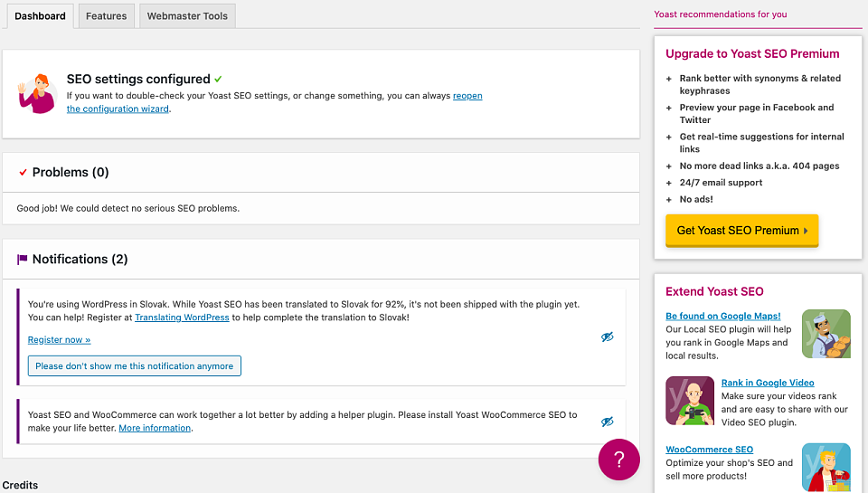Collapse the Problems (0) section header
Viewport: 868px width, 493px height.
321,172
